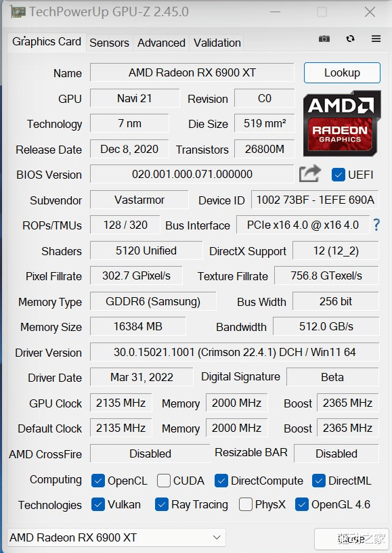Check the PhysX checkbox

click(x=244, y=504)
